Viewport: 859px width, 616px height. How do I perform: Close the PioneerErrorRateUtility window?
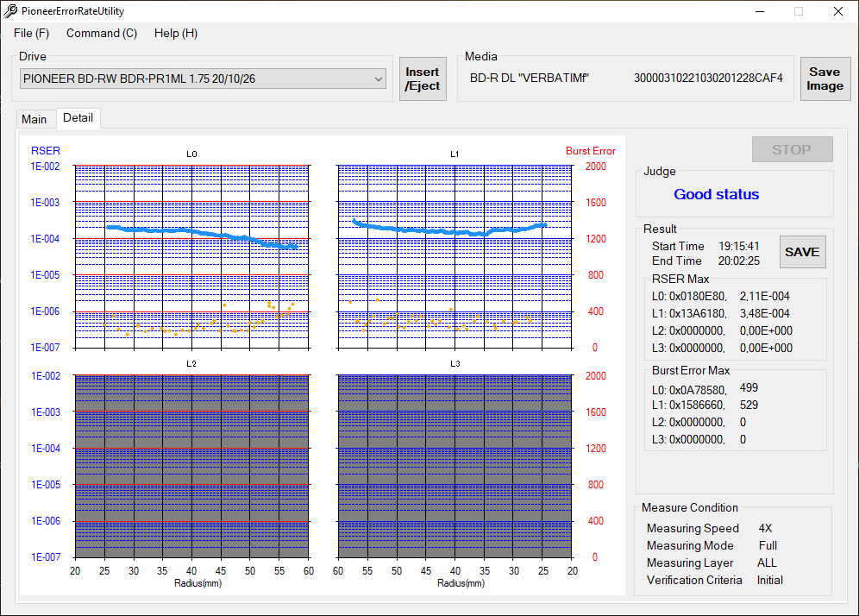tap(838, 11)
